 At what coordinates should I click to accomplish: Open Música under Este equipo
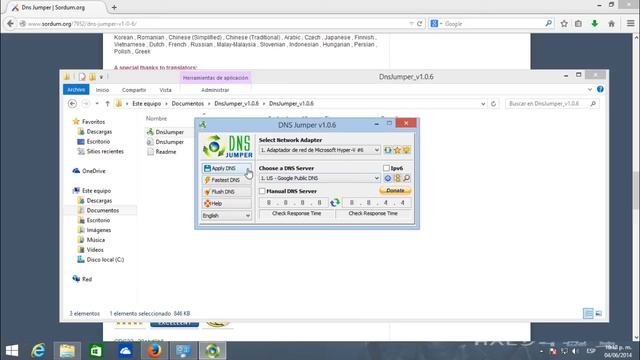[x=96, y=240]
